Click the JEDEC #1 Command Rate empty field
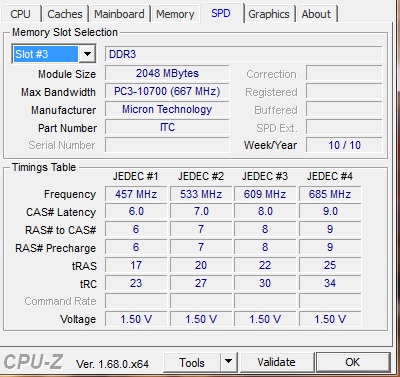Screen dimensions: 400x377 pos(136,301)
